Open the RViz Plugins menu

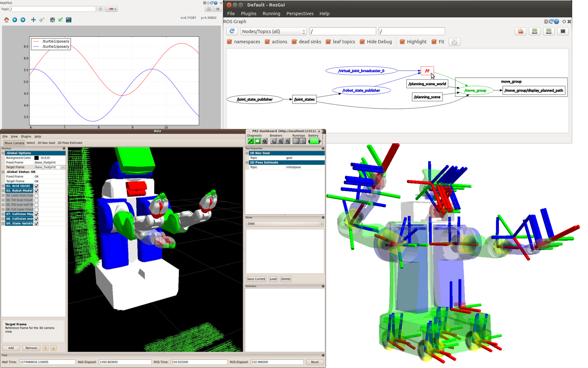coord(26,136)
